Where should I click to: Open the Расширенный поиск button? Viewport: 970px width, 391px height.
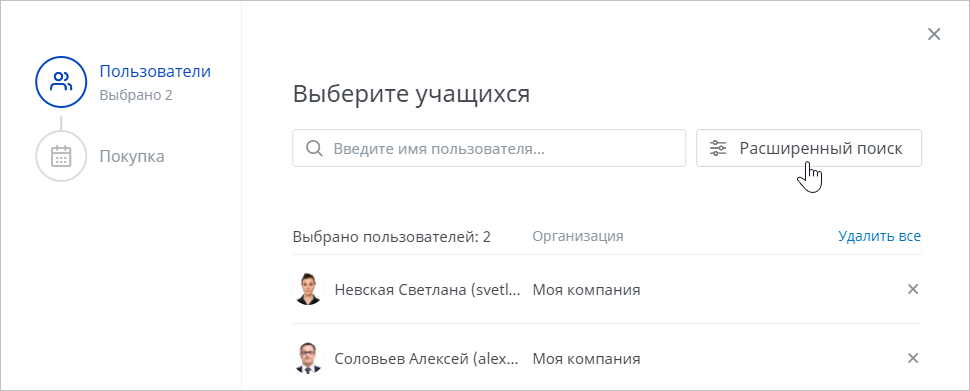(809, 148)
